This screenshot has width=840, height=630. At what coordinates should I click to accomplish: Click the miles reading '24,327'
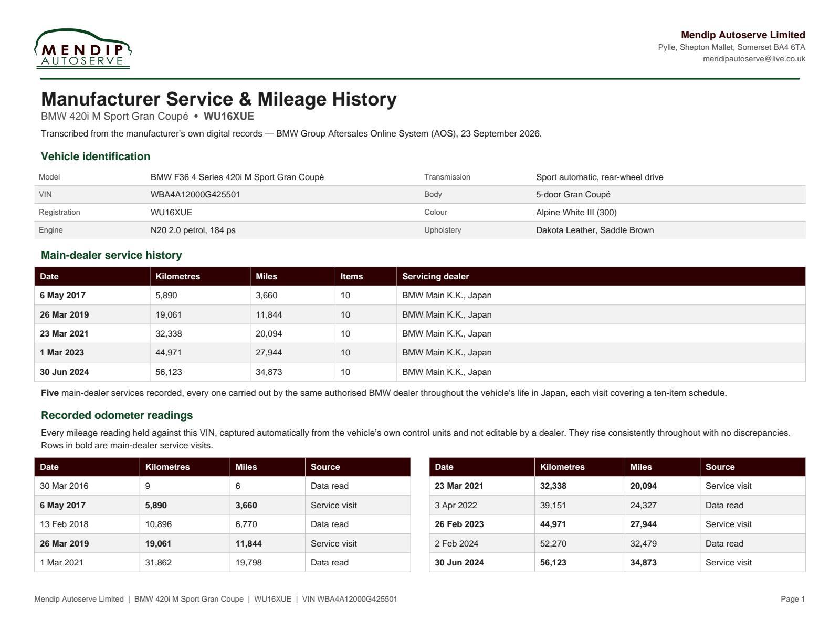point(644,506)
